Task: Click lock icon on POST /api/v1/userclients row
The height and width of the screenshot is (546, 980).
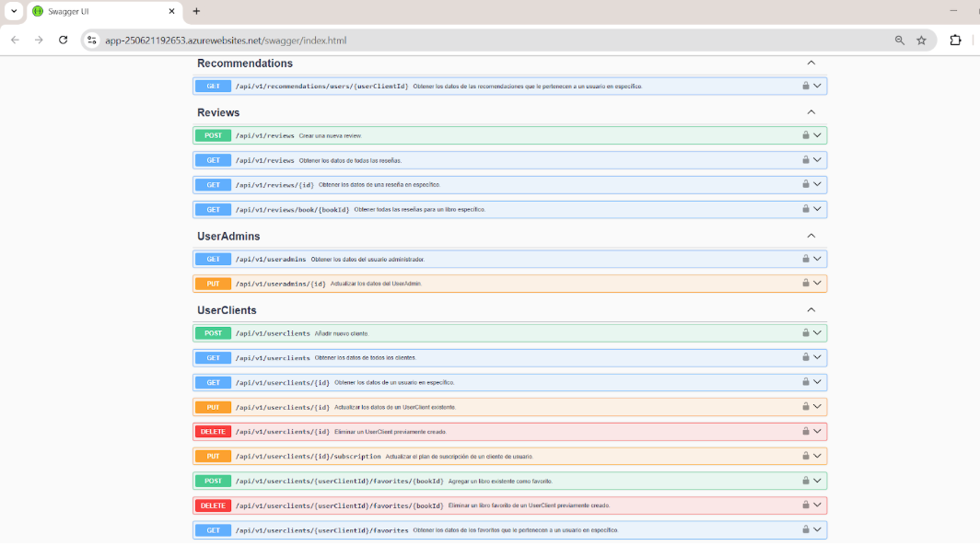Action: click(806, 333)
